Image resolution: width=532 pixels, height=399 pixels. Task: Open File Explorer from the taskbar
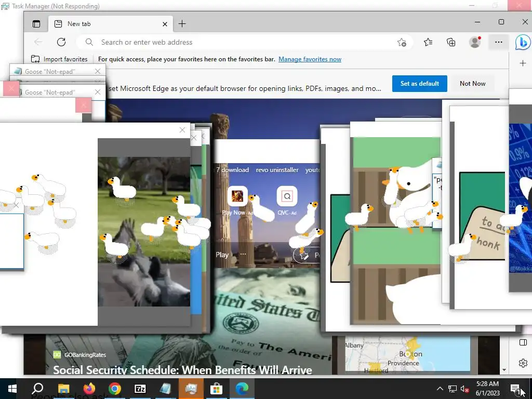(x=63, y=389)
